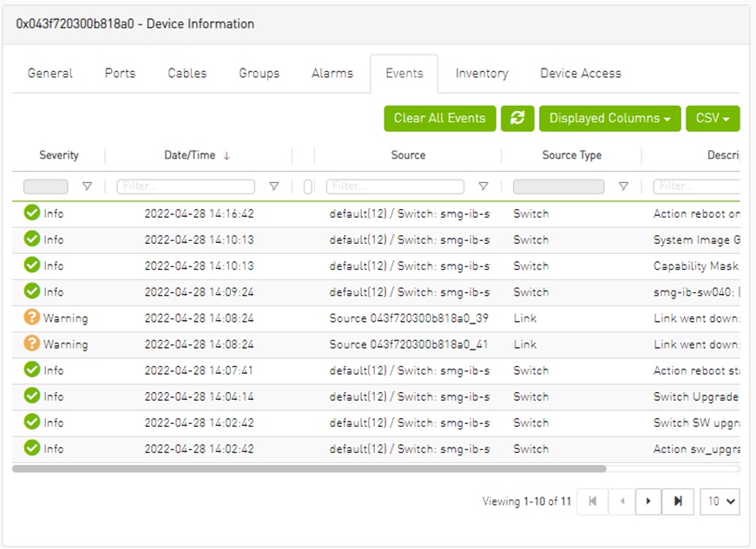Click the first Warning severity icon
This screenshot has height=549, width=756.
coord(32,318)
